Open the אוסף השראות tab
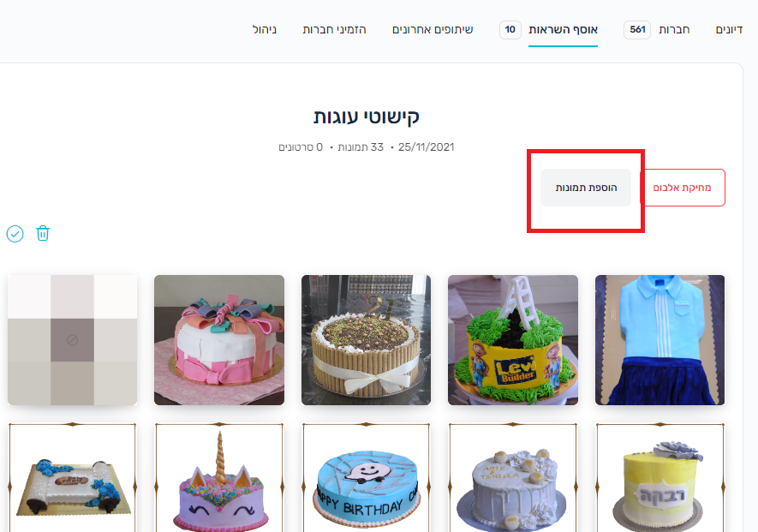The image size is (758, 532). coord(564,29)
